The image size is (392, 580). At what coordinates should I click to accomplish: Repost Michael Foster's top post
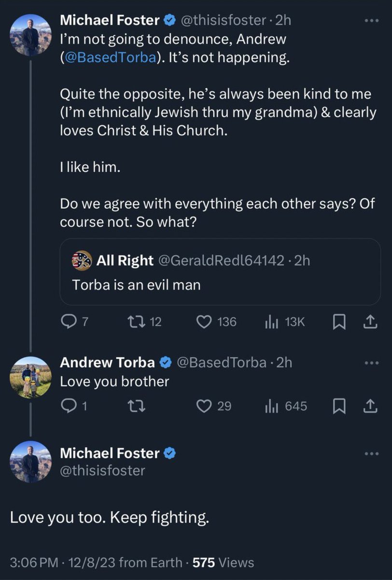136,322
